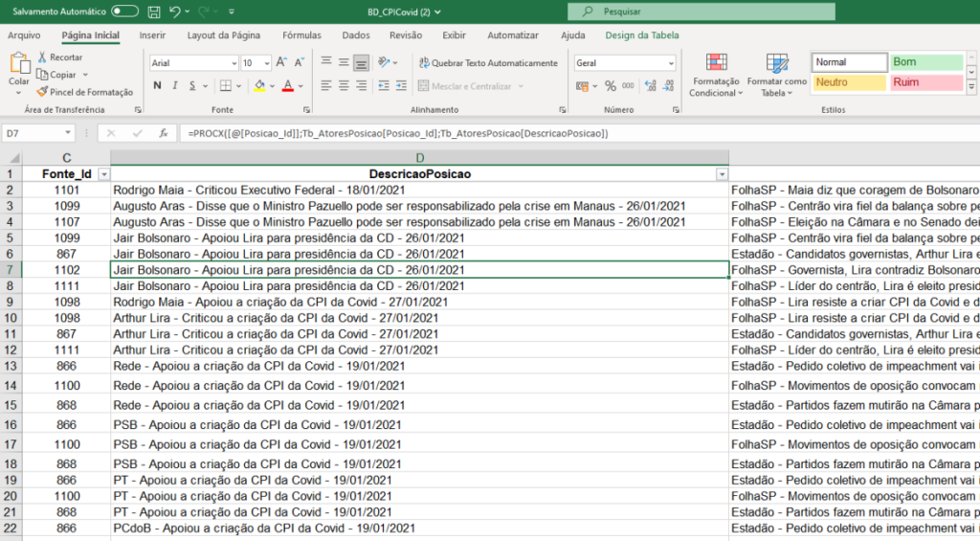Click the Save disk icon

(x=155, y=11)
